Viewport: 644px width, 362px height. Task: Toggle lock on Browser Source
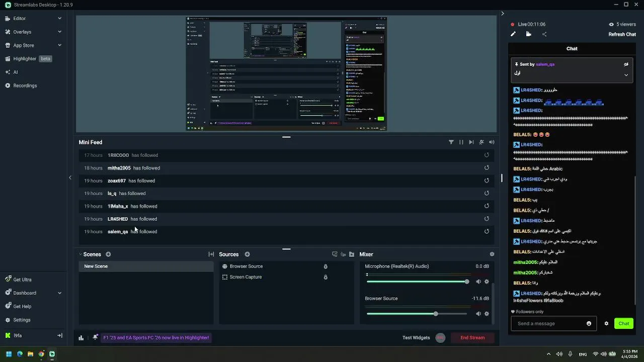pyautogui.click(x=326, y=266)
